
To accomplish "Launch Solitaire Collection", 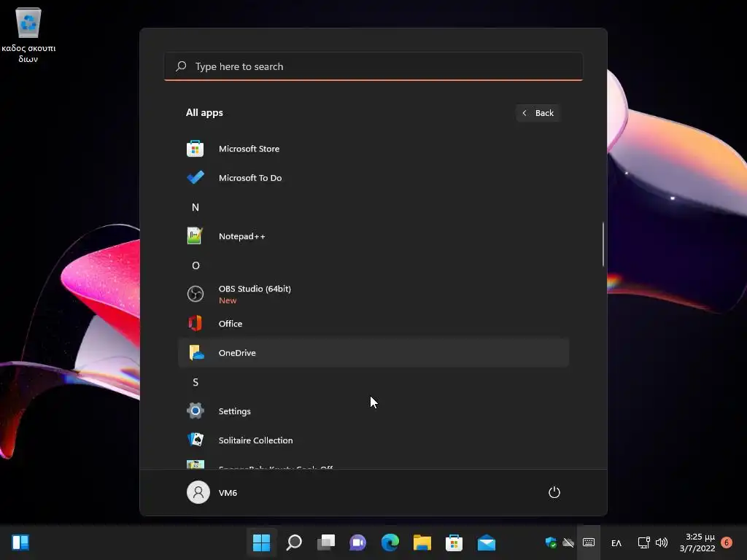I will click(373, 440).
